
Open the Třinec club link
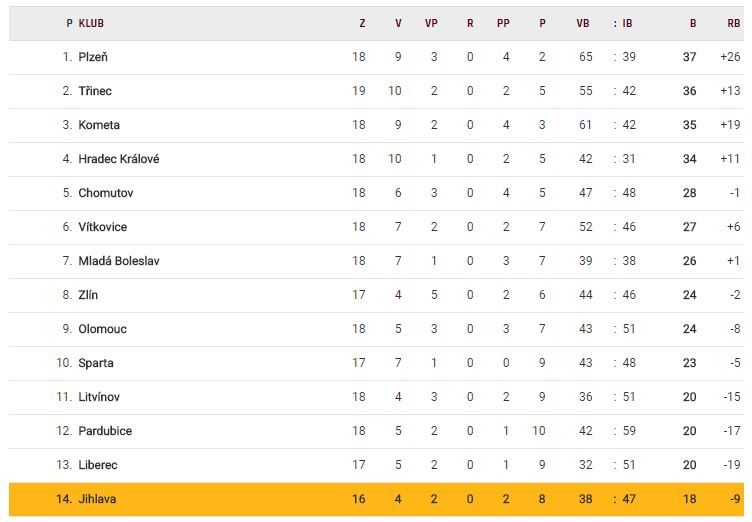pyautogui.click(x=95, y=91)
